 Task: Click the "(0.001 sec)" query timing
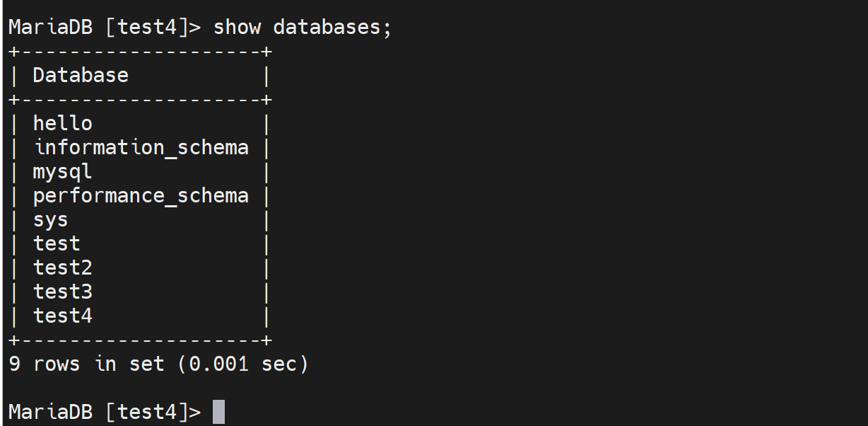(243, 364)
